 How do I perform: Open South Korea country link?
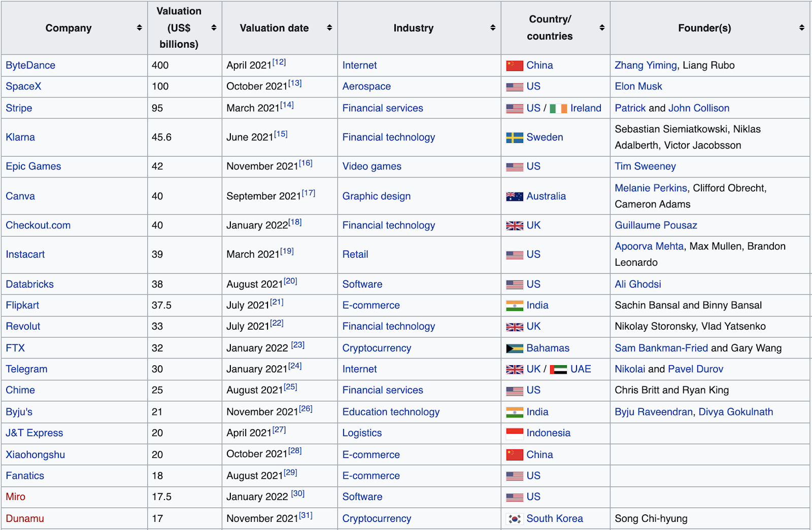click(x=555, y=518)
